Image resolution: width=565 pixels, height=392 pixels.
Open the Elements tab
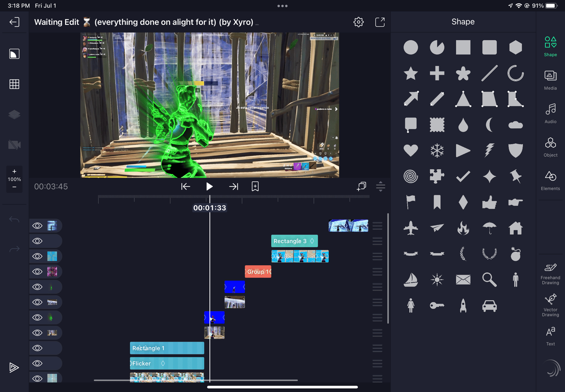click(550, 181)
